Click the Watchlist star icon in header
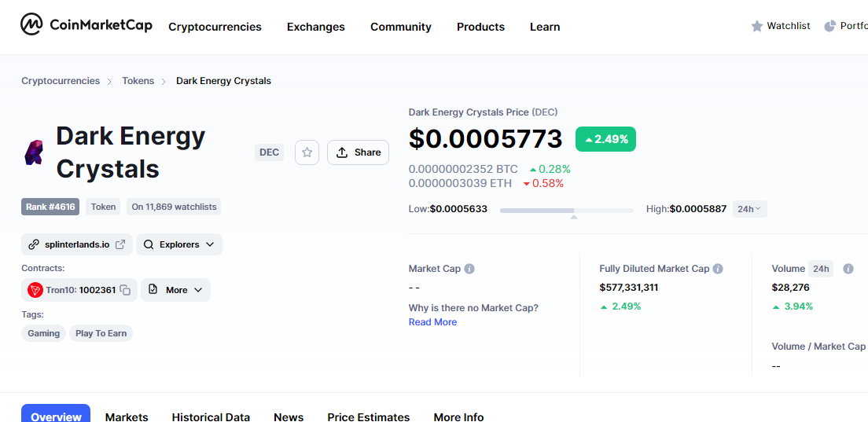Image resolution: width=868 pixels, height=422 pixels. click(756, 26)
